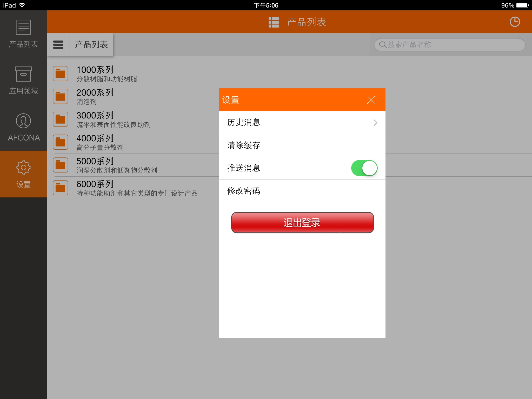Select the 设置 gear in sidebar

click(23, 168)
